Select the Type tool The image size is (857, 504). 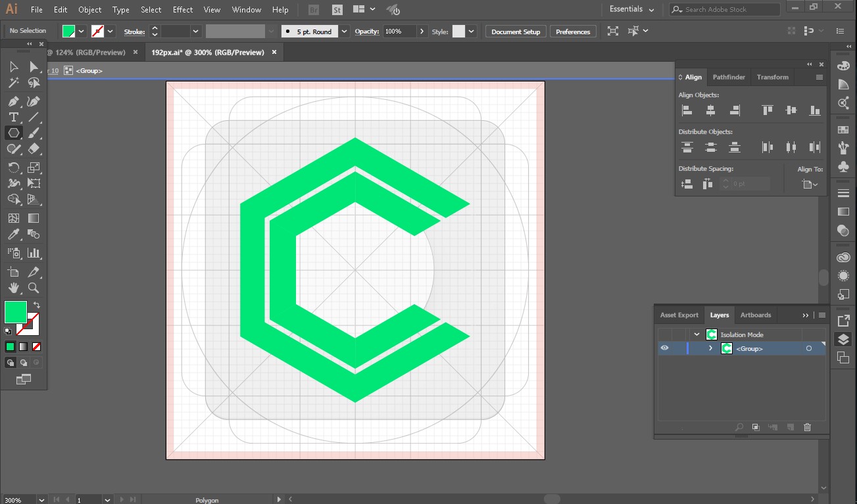[x=13, y=117]
